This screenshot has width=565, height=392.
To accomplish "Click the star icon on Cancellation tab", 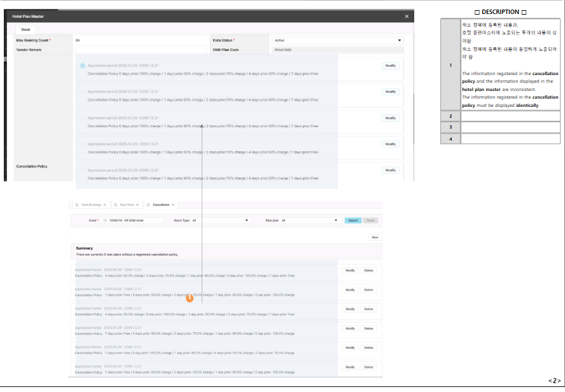I will pyautogui.click(x=148, y=205).
